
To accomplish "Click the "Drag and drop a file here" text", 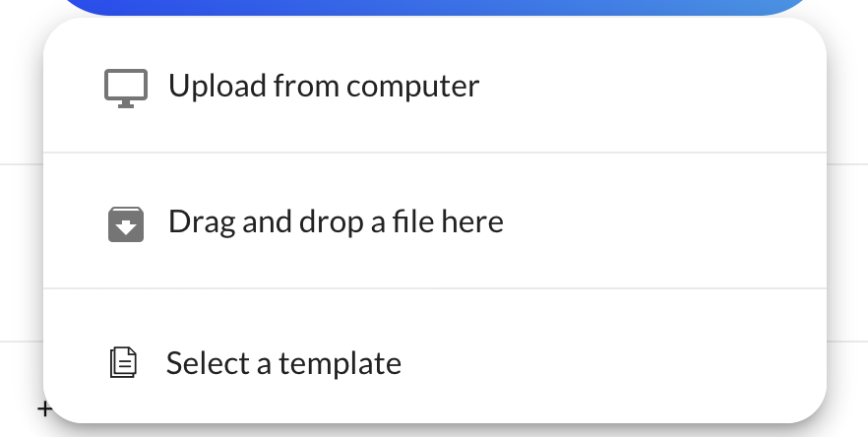I will [x=336, y=221].
